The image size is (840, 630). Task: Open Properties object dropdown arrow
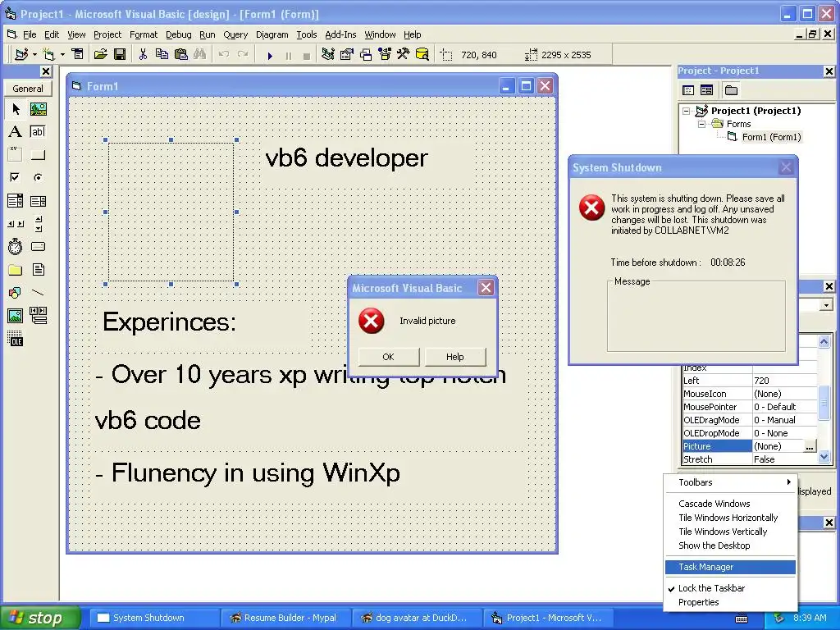tap(826, 305)
